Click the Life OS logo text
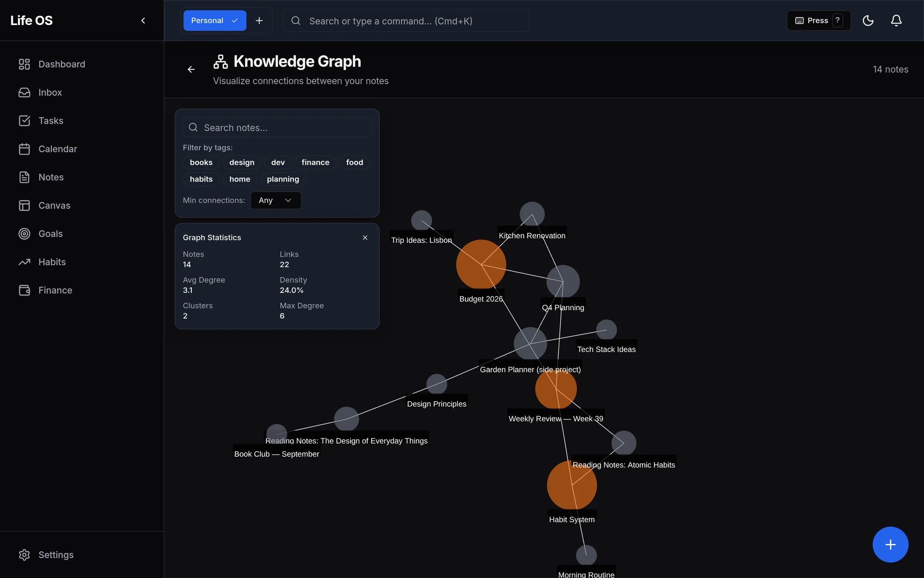This screenshot has width=924, height=578. [x=32, y=20]
